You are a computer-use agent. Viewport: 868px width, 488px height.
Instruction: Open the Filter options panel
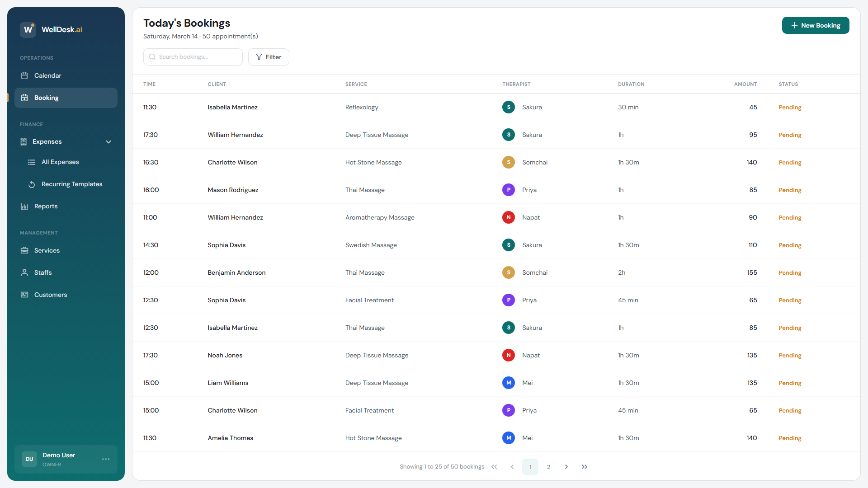coord(269,57)
